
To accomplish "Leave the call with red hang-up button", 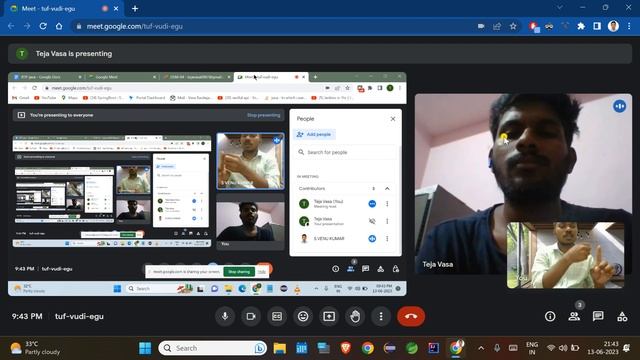I will click(x=411, y=316).
